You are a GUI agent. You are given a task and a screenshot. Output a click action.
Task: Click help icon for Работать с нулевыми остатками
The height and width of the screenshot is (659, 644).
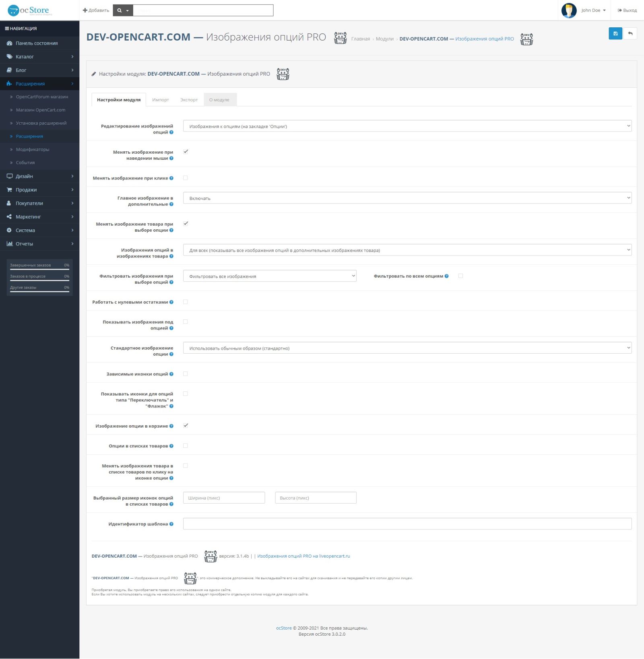[171, 302]
